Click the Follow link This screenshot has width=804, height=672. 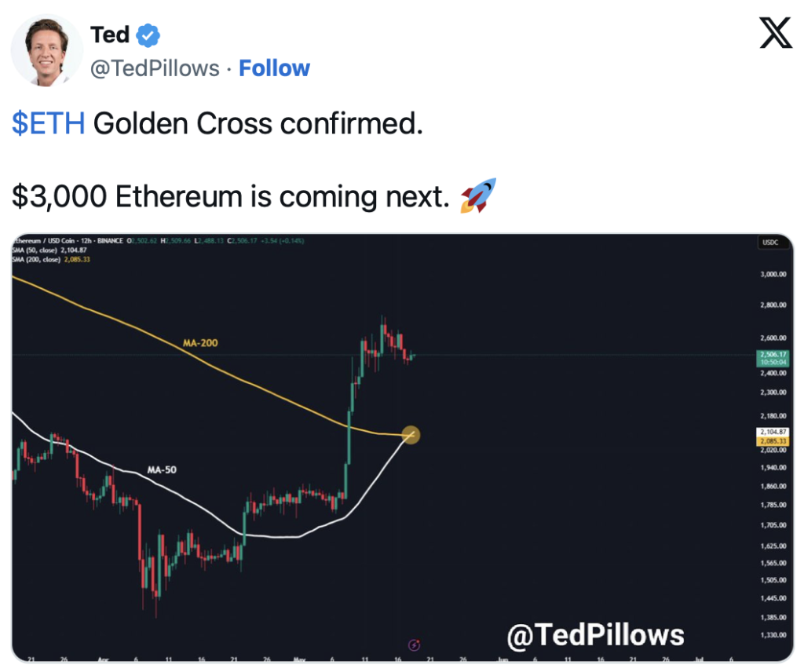[x=274, y=68]
